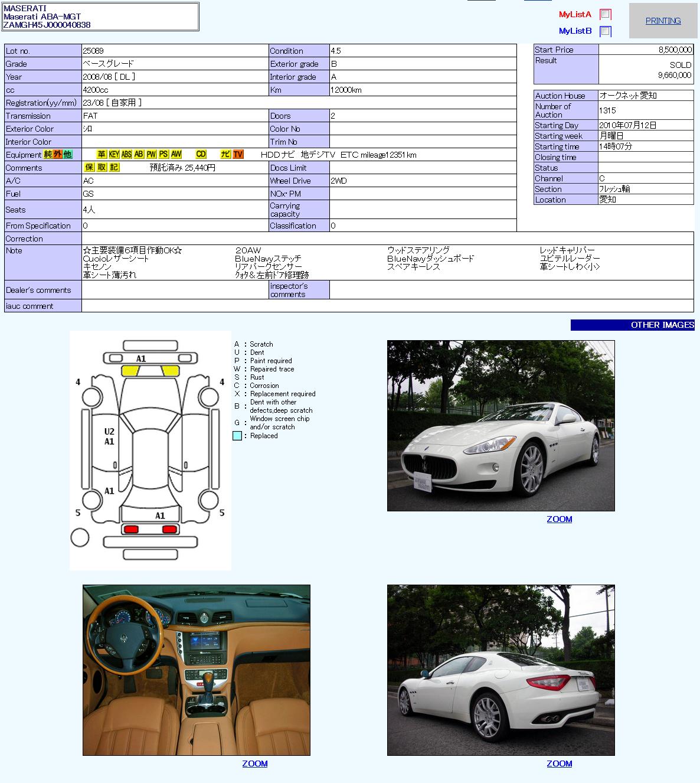Click ZOOM under the rear view photo
Viewport: 700px width, 783px height.
[559, 764]
